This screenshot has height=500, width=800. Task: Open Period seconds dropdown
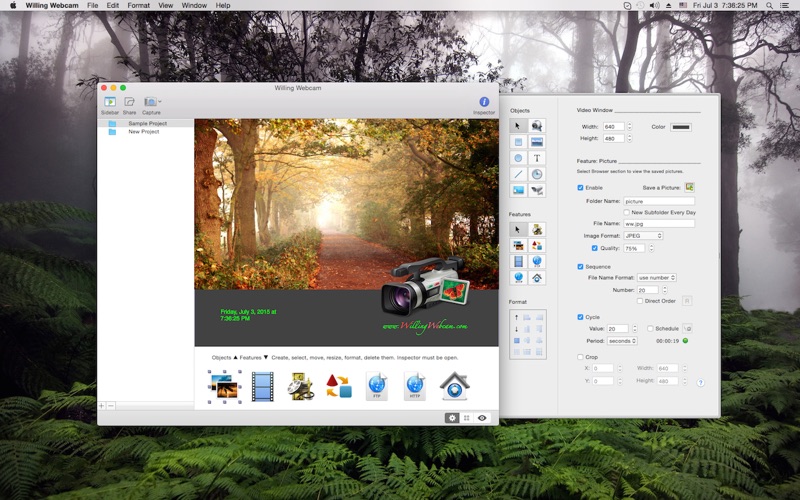pos(622,341)
